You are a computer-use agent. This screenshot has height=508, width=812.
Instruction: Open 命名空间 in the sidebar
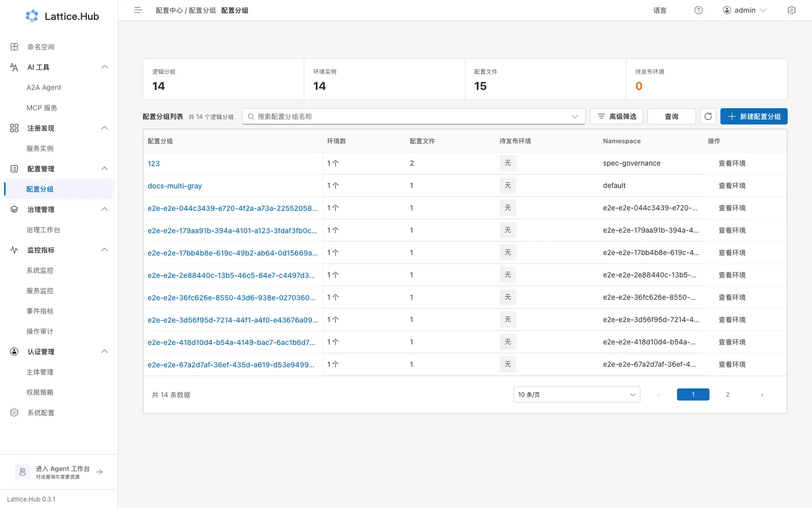point(59,47)
